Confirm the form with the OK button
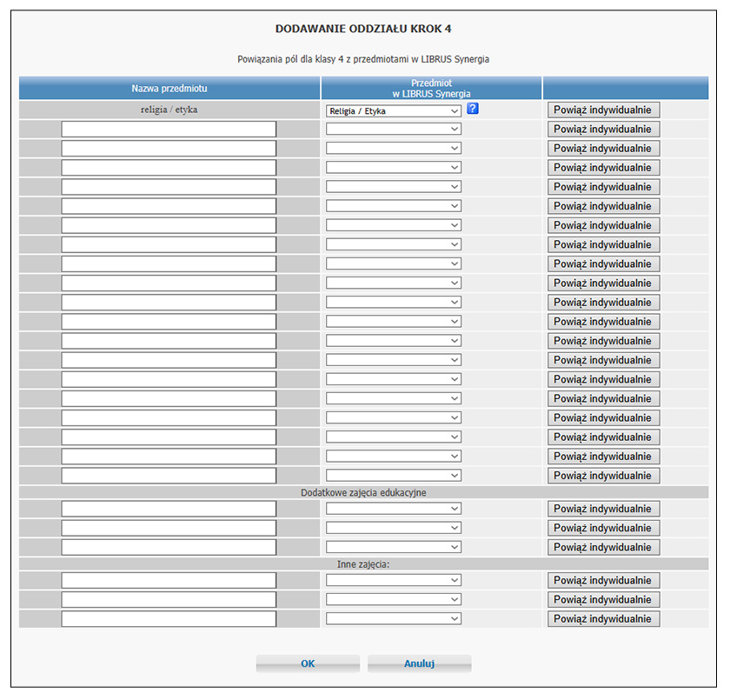Viewport: 730px width, 700px height. [x=308, y=663]
